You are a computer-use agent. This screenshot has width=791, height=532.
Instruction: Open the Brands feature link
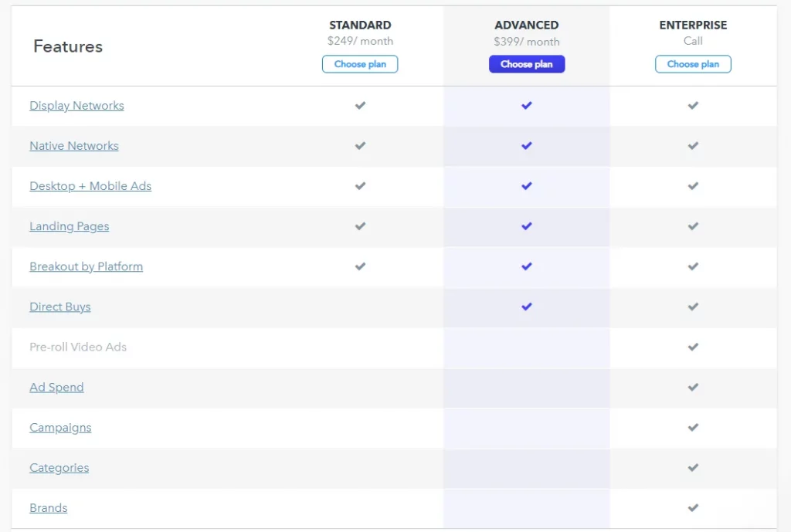pyautogui.click(x=49, y=507)
